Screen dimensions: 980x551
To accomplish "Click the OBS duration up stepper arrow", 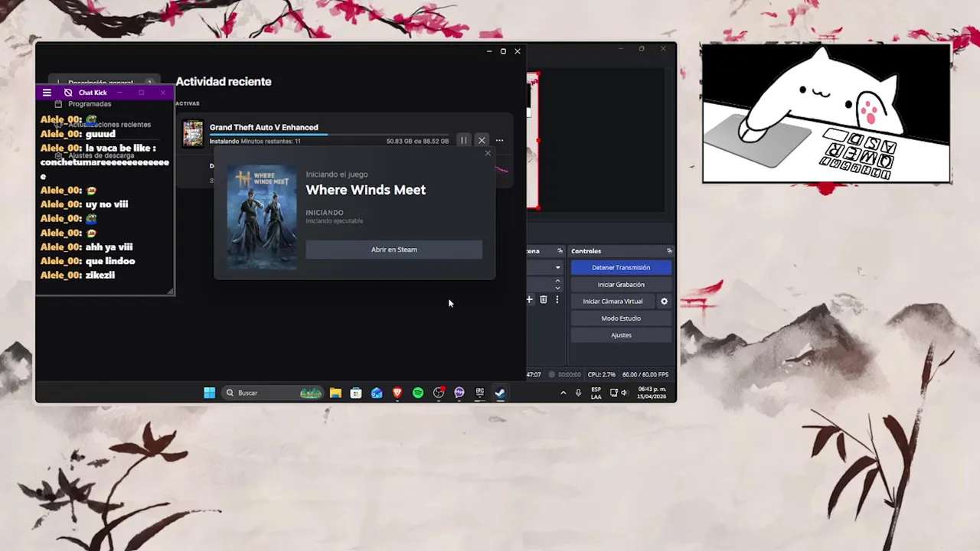I will point(557,281).
